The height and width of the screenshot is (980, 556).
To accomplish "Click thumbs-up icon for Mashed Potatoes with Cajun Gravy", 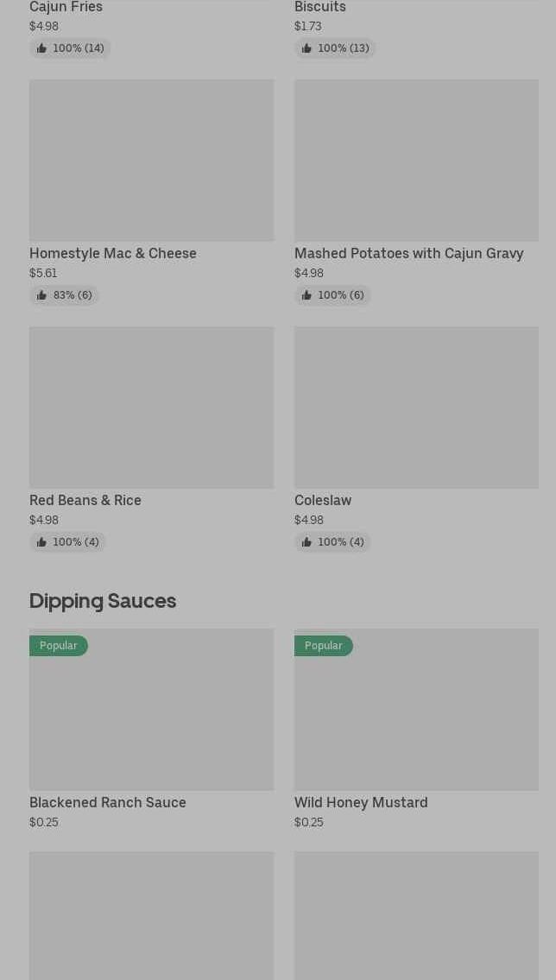I will click(306, 295).
